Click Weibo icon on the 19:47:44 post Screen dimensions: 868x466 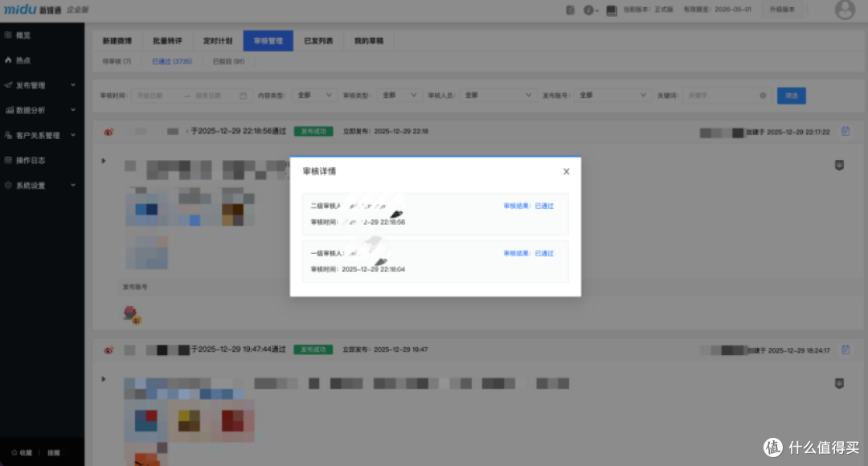(x=108, y=350)
